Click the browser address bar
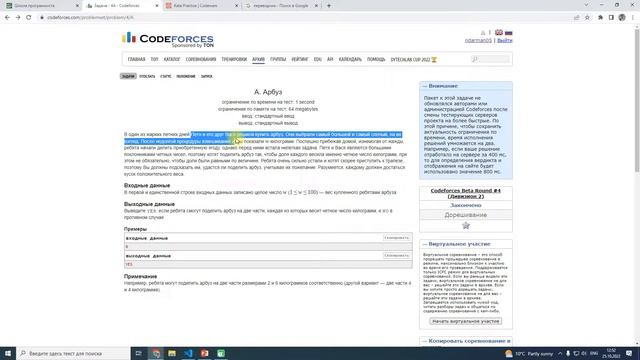 (x=304, y=18)
